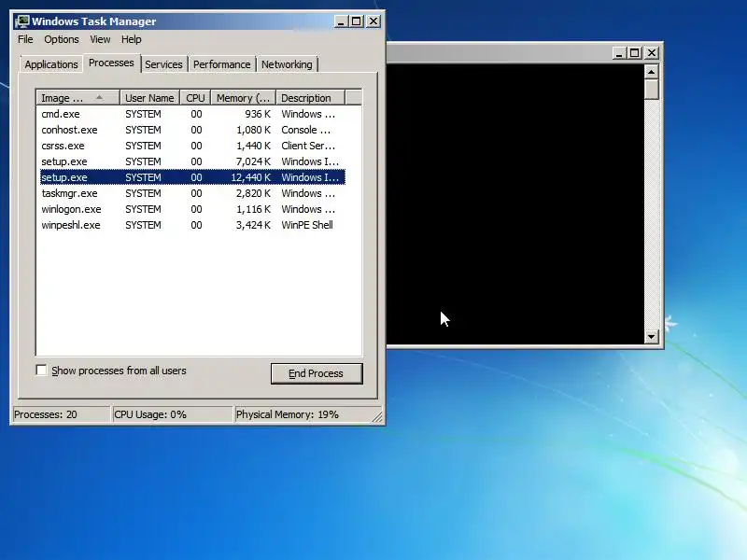Open the Performance tab
Image resolution: width=747 pixels, height=560 pixels.
click(221, 64)
